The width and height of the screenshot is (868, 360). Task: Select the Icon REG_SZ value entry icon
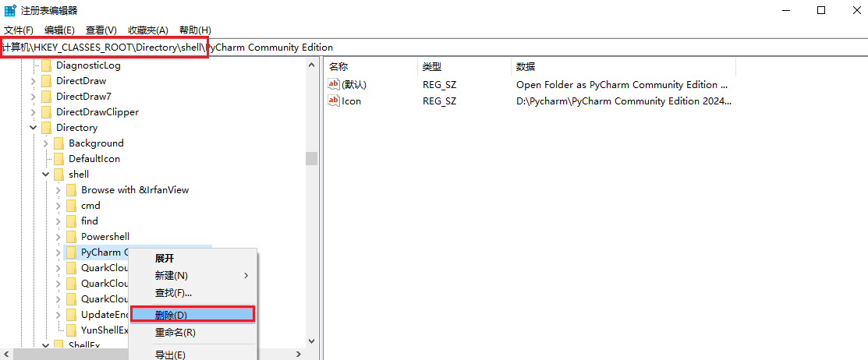(x=334, y=101)
